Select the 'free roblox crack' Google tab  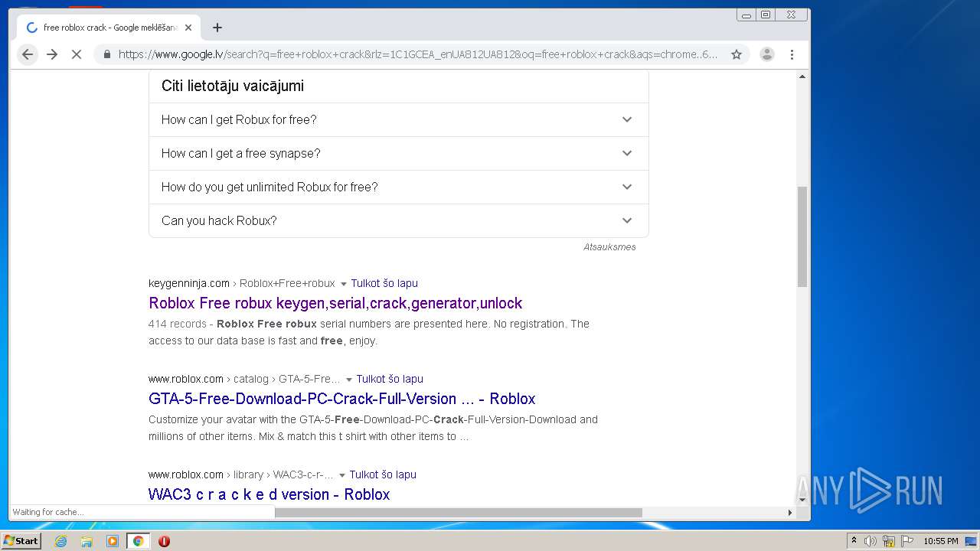[109, 28]
